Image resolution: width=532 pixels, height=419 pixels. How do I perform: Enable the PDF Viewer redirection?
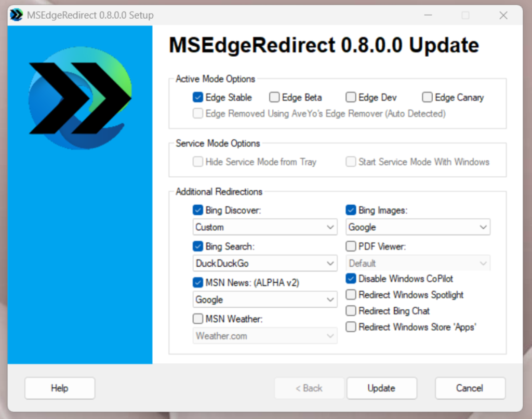351,246
